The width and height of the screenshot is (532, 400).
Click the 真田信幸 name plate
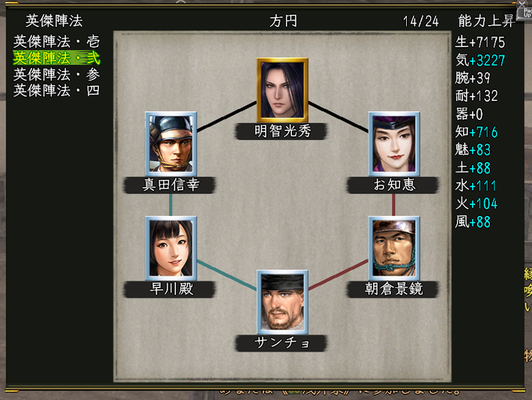(x=170, y=185)
